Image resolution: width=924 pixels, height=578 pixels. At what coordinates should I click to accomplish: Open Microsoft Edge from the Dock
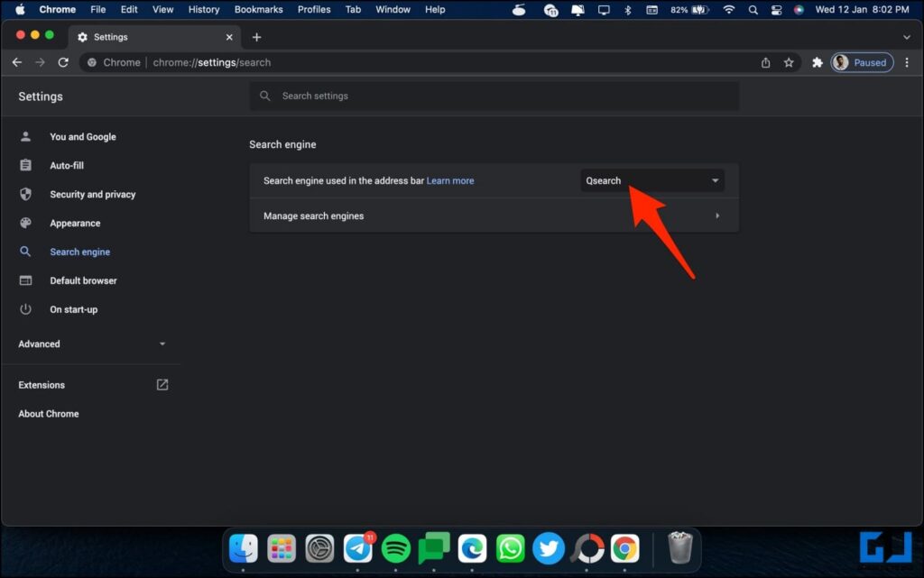[x=472, y=548]
